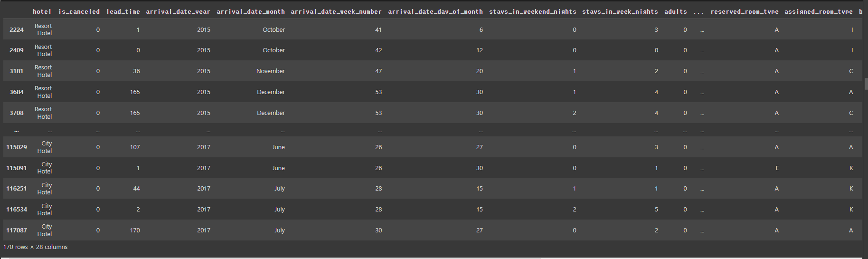
Task: Select row index 116251
Action: (x=17, y=188)
